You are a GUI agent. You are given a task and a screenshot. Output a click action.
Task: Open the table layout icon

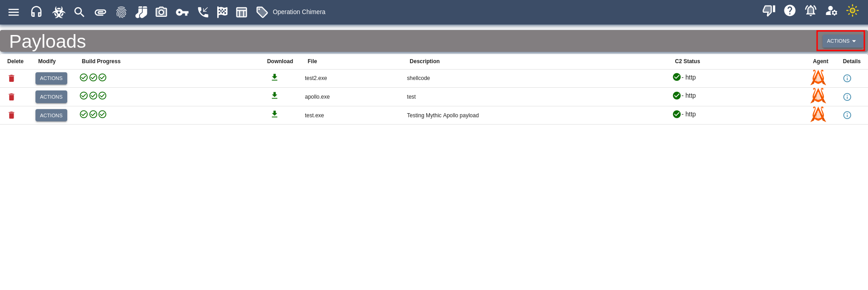click(242, 12)
